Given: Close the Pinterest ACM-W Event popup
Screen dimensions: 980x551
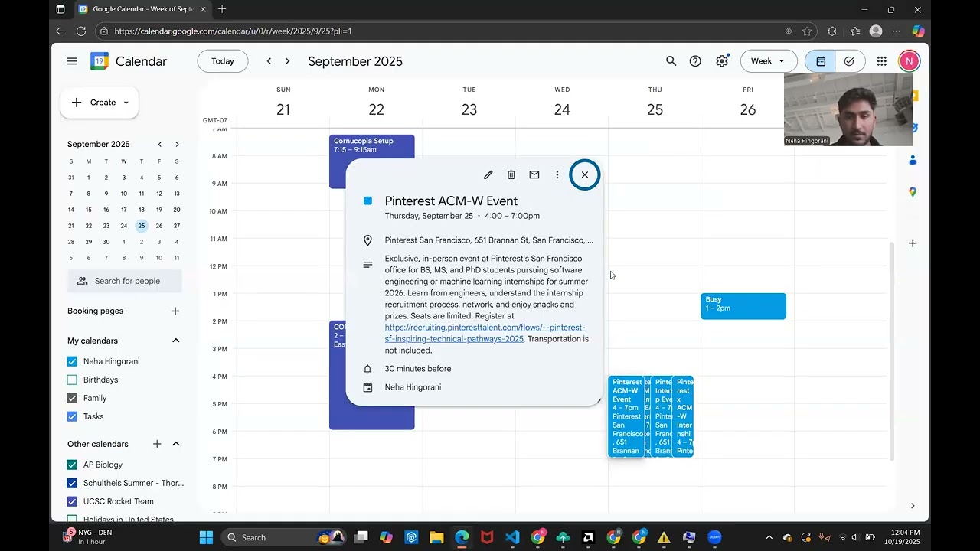Looking at the screenshot, I should click(x=585, y=174).
